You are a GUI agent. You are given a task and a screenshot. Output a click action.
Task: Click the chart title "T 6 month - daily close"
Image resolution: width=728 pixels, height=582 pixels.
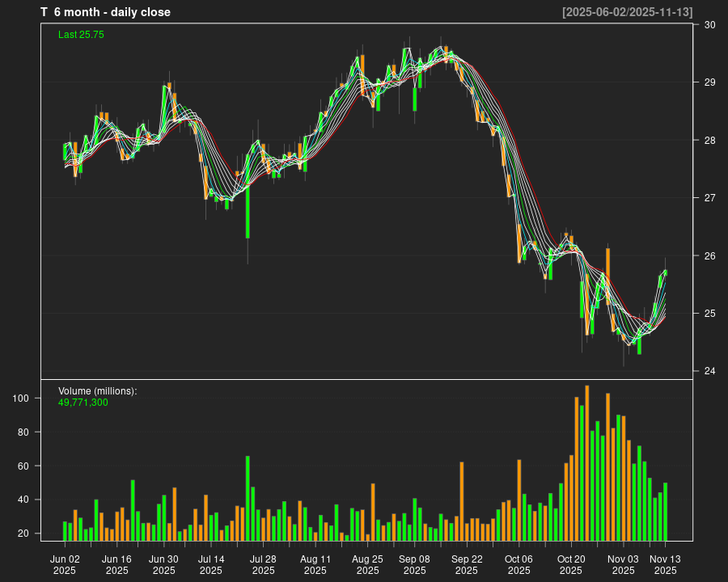[x=105, y=12]
